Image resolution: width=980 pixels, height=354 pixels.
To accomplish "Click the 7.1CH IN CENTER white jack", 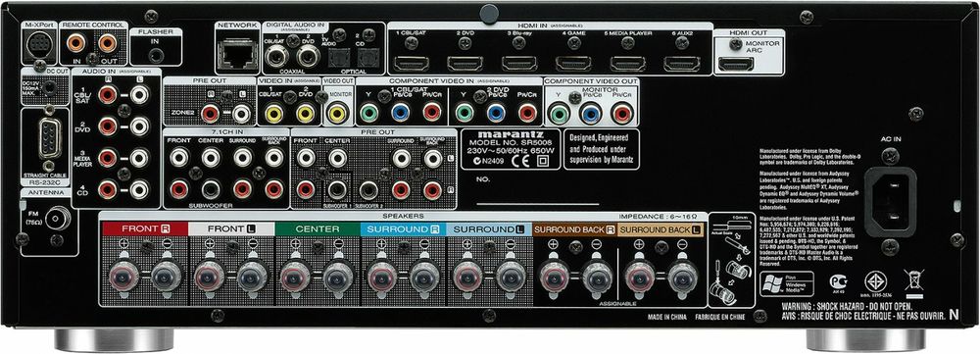I will [x=211, y=158].
